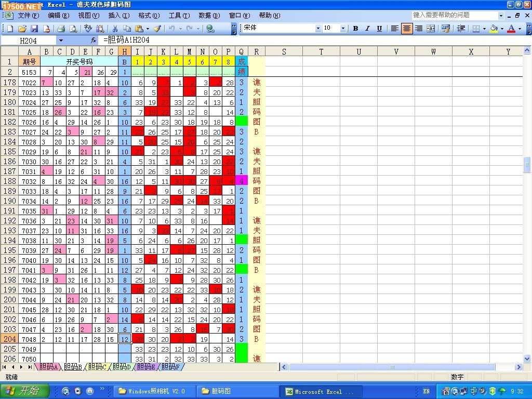Insert a hyperlink with the globe icon

[210, 29]
